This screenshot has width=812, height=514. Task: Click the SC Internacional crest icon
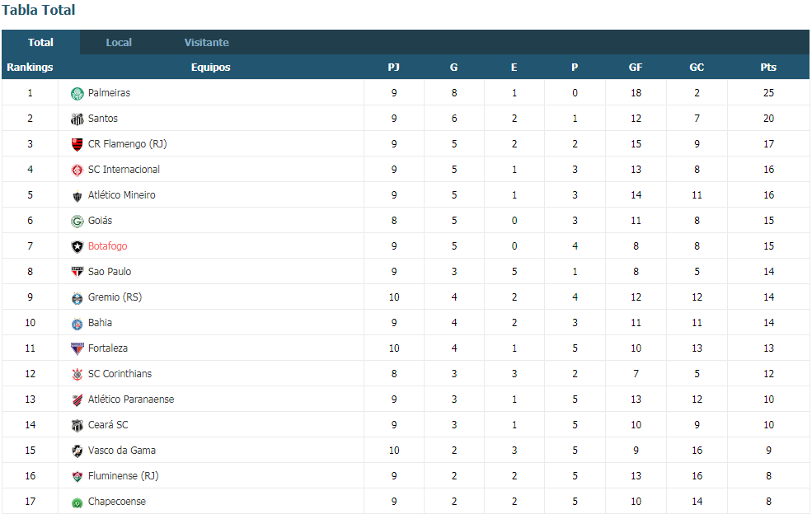(x=77, y=170)
